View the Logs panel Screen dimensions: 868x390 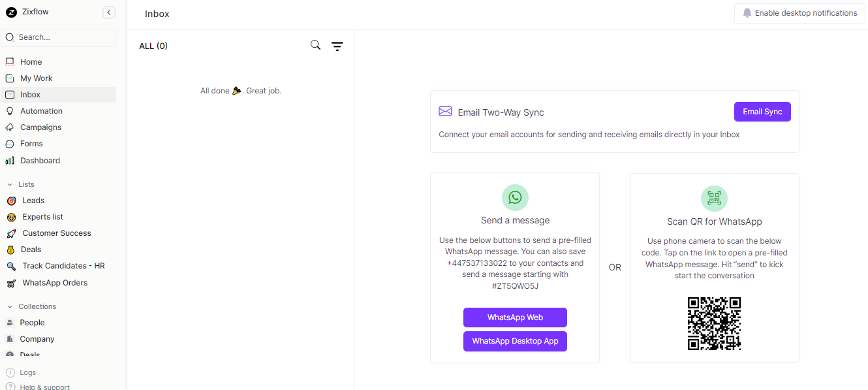pos(27,372)
